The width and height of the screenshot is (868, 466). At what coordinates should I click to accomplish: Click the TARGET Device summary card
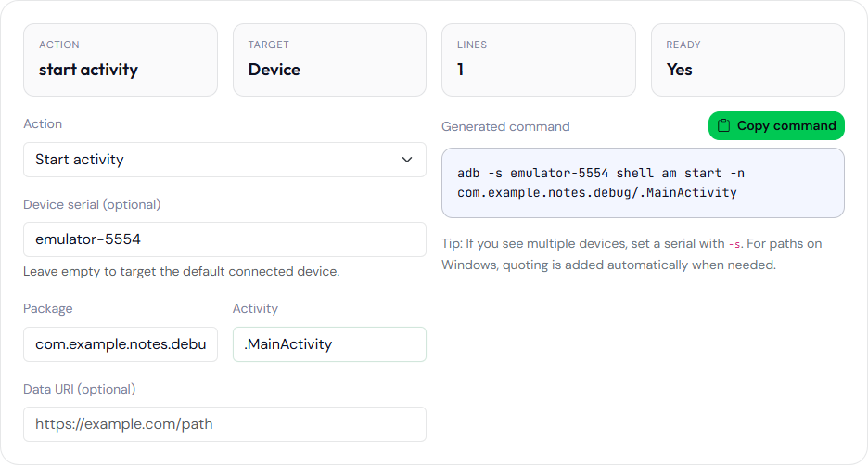[x=329, y=59]
